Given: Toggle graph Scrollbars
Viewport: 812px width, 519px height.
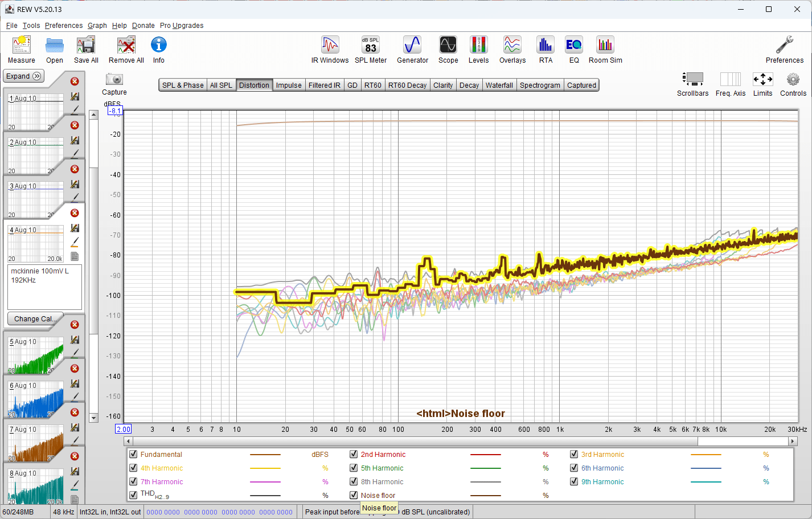Looking at the screenshot, I should tap(693, 84).
